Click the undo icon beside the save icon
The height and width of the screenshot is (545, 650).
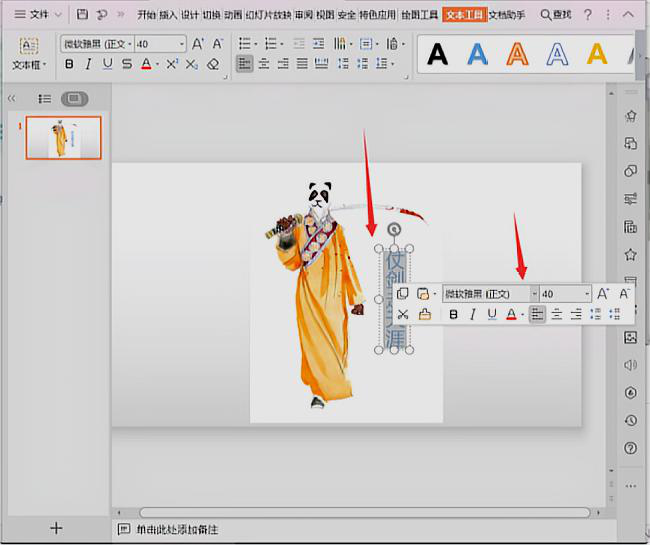pyautogui.click(x=102, y=15)
